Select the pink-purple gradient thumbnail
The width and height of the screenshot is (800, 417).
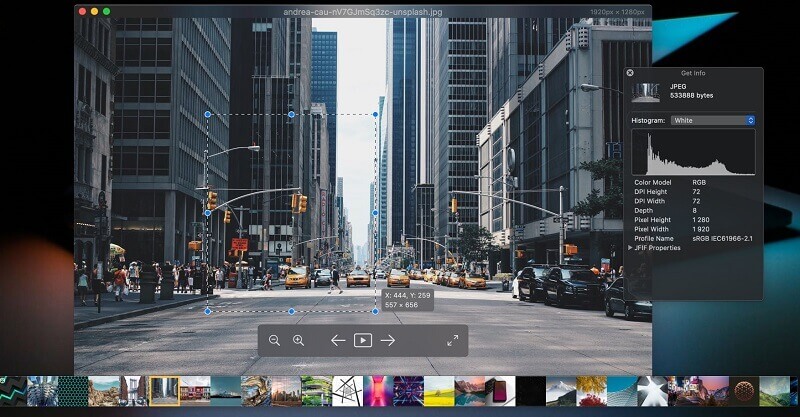coord(378,390)
